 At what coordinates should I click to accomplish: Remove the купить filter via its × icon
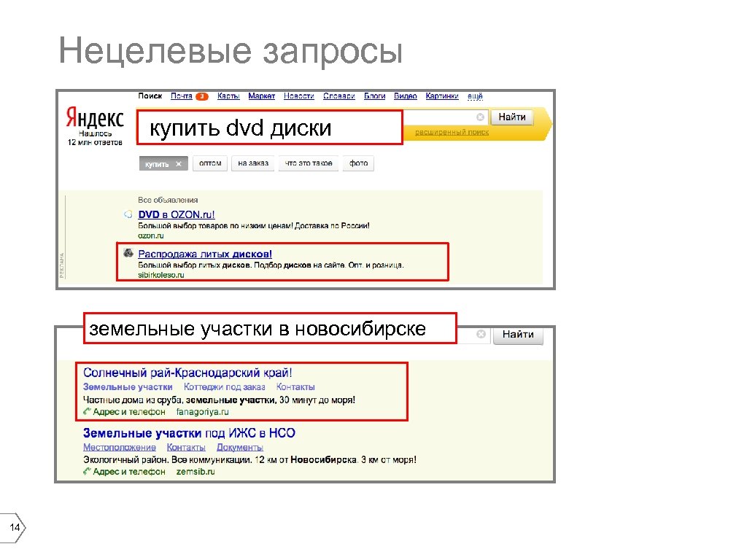177,164
